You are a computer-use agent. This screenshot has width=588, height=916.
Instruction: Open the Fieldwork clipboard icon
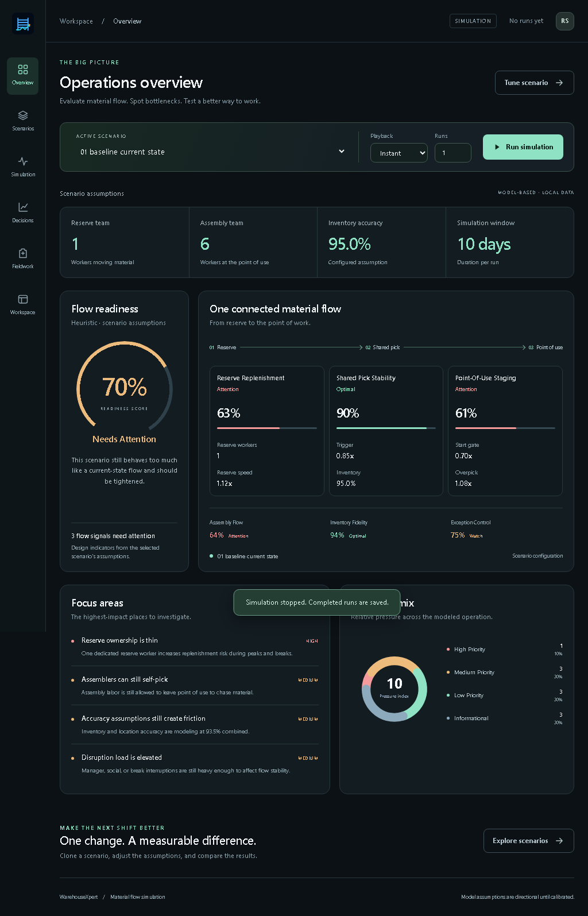tap(23, 253)
